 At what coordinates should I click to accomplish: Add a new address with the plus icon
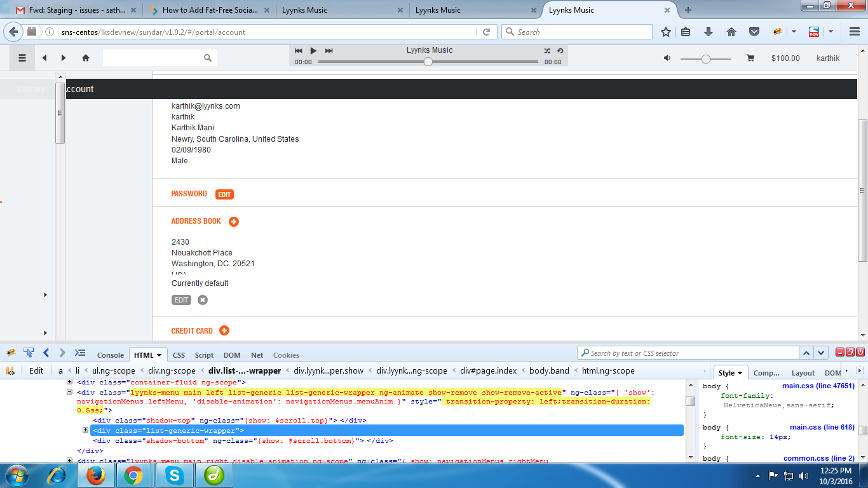[234, 222]
